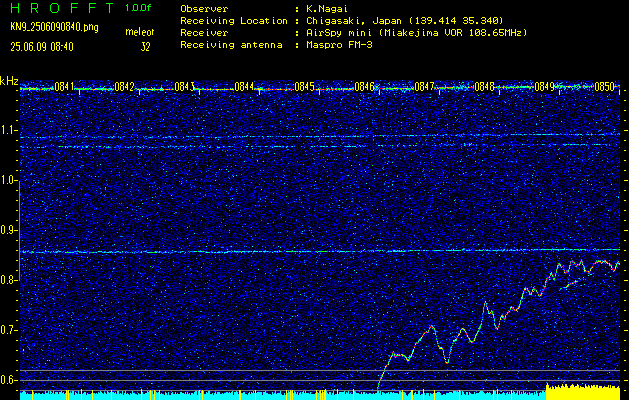Click the 0841 time marker
Image resolution: width=629 pixels, height=400 pixels.
(64, 86)
